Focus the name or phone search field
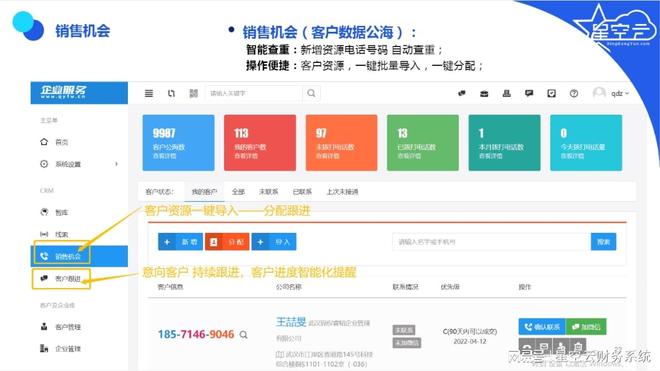The image size is (660, 371). [491, 242]
